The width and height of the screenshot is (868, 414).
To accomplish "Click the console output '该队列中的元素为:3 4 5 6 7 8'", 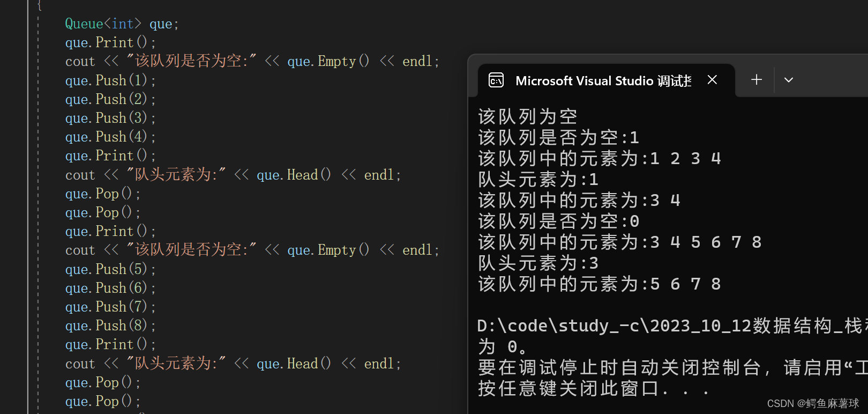I will 620,242.
